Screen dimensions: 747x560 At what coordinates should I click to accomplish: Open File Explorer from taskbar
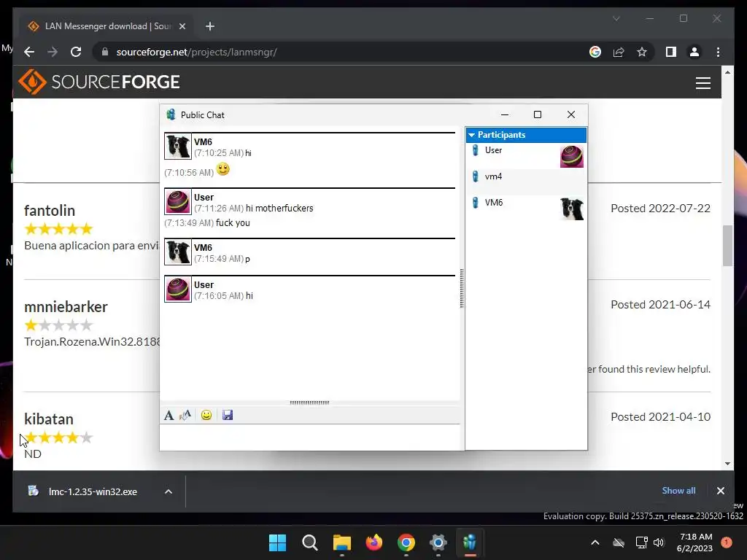click(341, 542)
